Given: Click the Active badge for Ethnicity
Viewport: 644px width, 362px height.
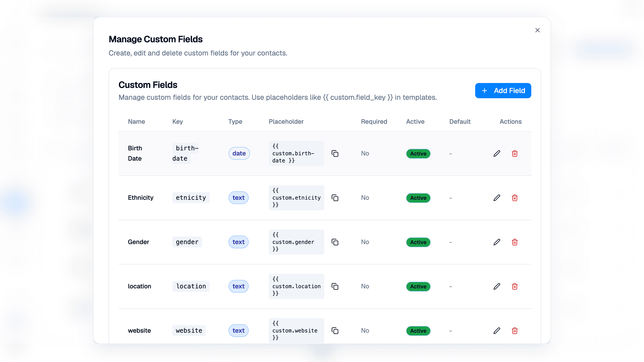Looking at the screenshot, I should point(418,198).
